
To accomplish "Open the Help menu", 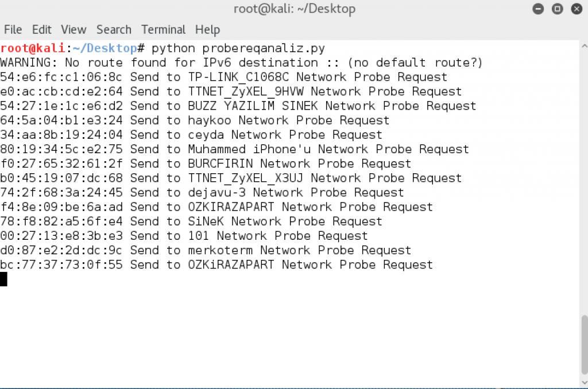I will (207, 29).
